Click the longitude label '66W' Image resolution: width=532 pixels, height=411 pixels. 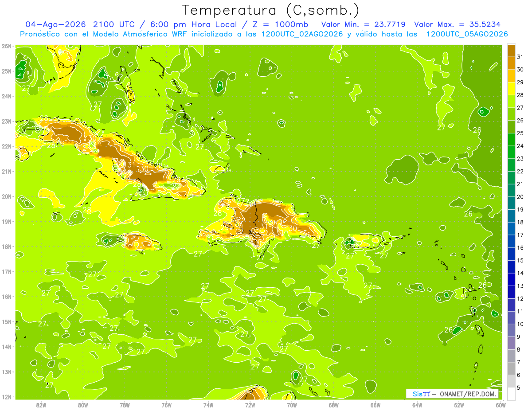pyautogui.click(x=376, y=405)
